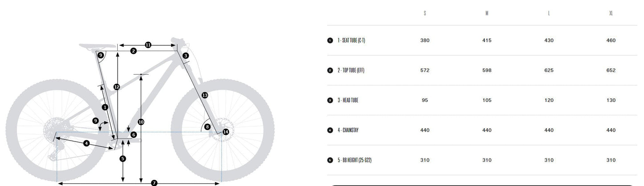Select the XL size column header
644x186 pixels.
[x=611, y=13]
